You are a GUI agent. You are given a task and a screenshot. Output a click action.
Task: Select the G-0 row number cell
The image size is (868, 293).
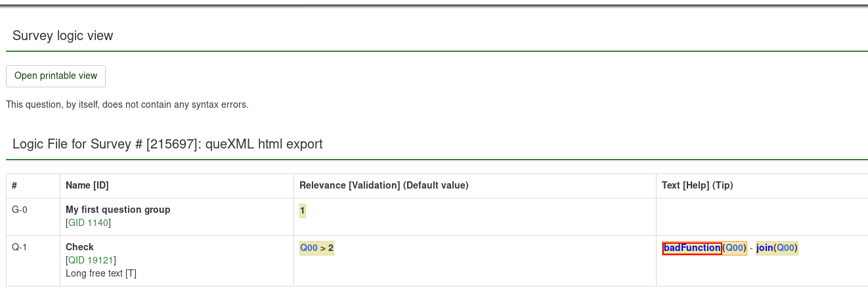[20, 210]
